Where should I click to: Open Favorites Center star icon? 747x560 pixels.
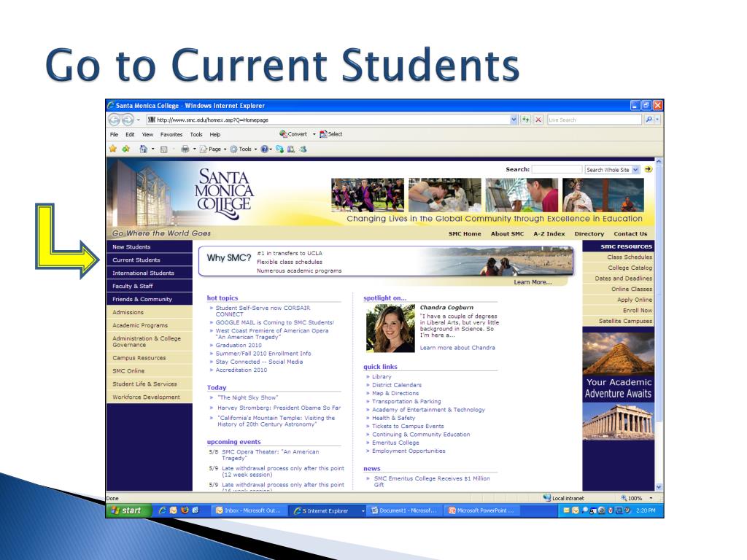[113, 149]
